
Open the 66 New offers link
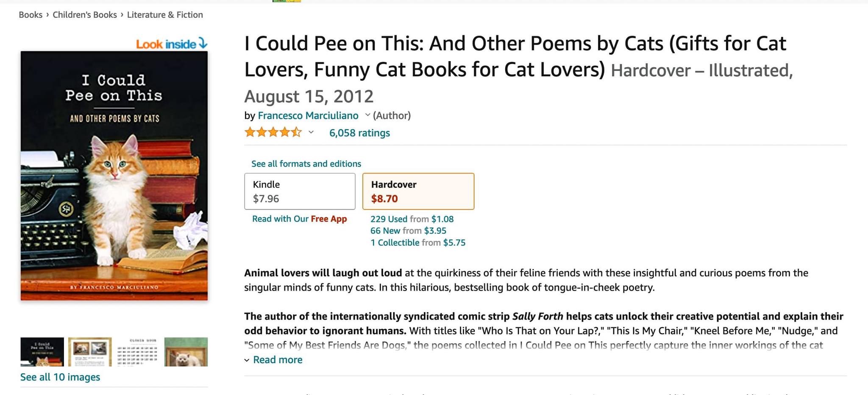click(x=385, y=231)
